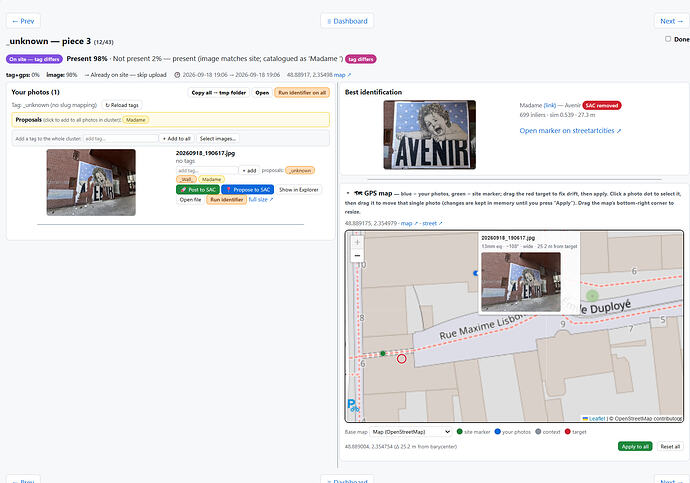Focus the per-photo add tag input
This screenshot has width=690, height=483.
pos(207,171)
